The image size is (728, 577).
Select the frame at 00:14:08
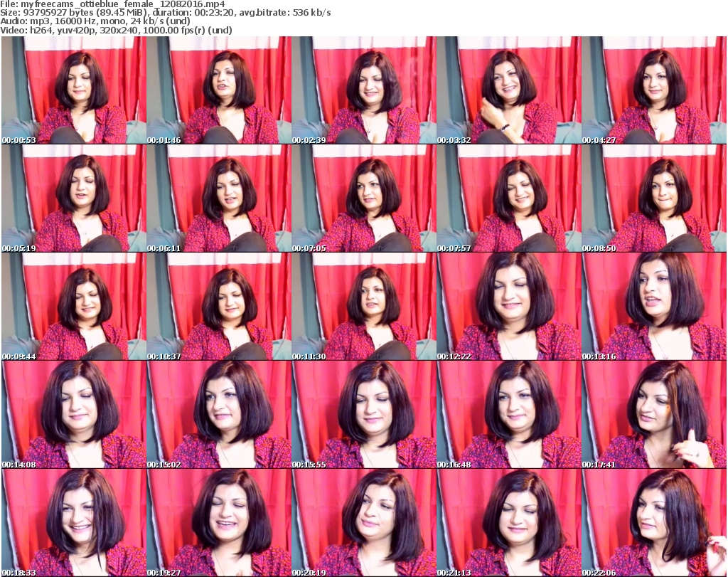tap(74, 415)
